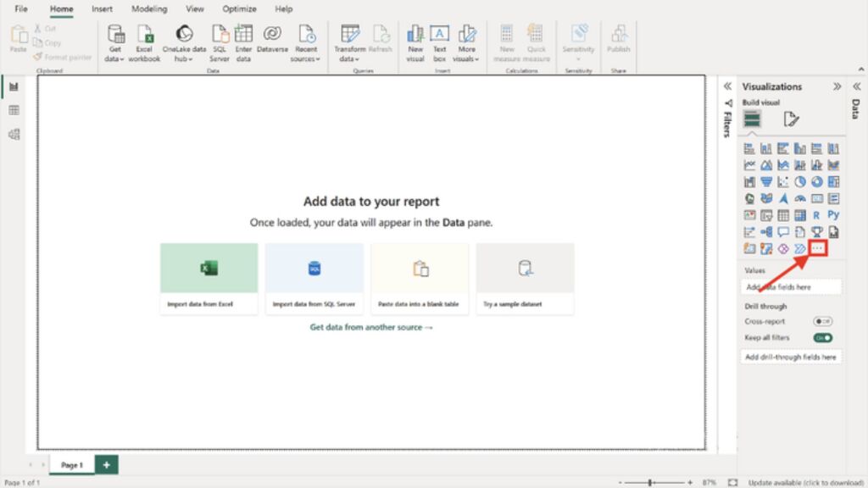
Task: Switch to Table view in left sidebar
Action: click(14, 110)
